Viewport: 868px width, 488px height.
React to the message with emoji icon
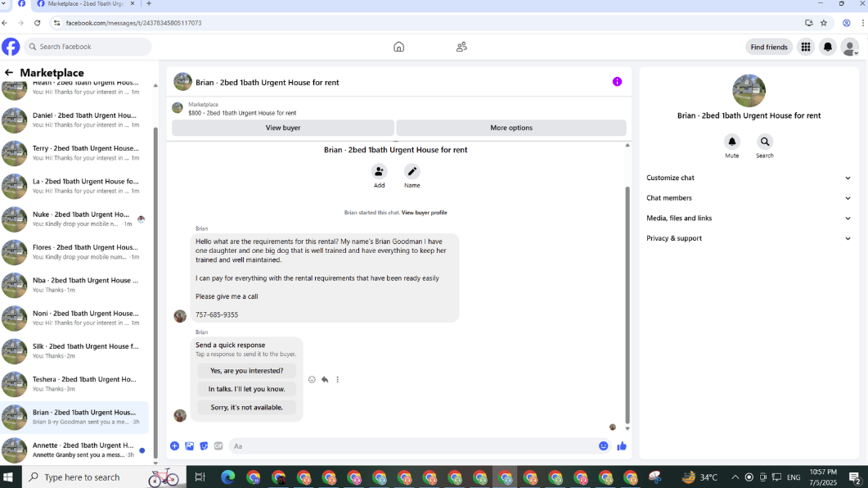(312, 379)
